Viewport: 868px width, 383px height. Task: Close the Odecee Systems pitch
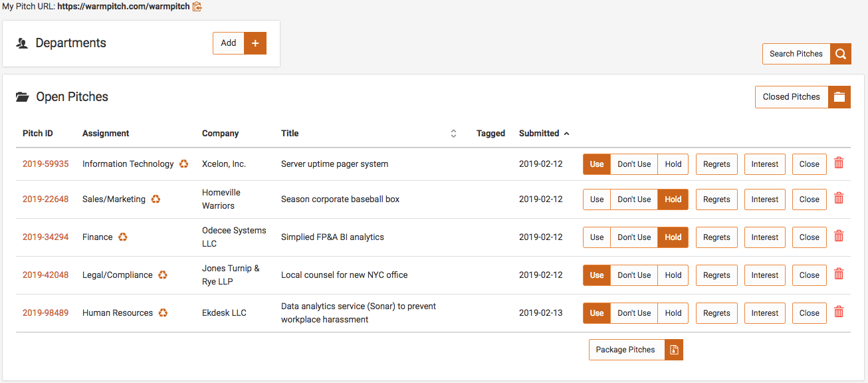point(810,237)
